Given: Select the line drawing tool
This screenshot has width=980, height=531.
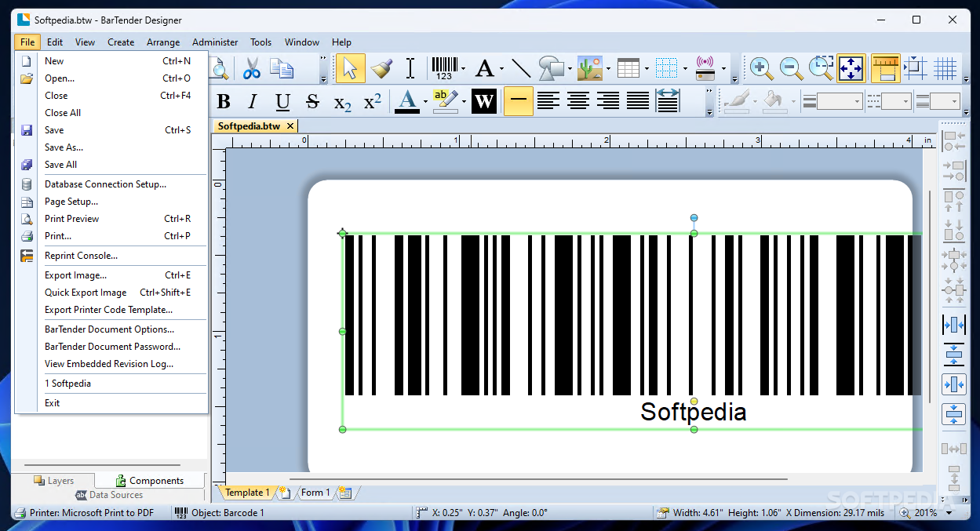Looking at the screenshot, I should click(521, 68).
